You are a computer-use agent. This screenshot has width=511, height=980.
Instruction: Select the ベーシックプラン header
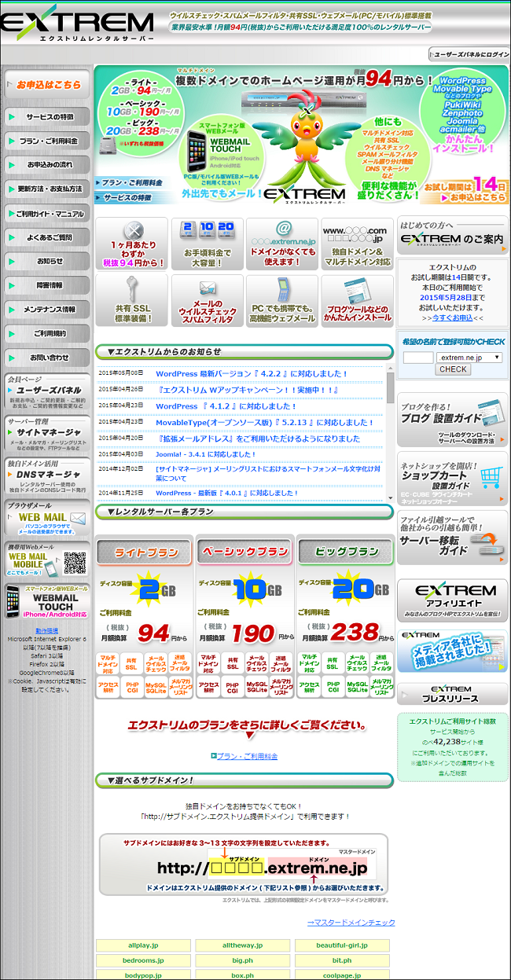pyautogui.click(x=244, y=552)
